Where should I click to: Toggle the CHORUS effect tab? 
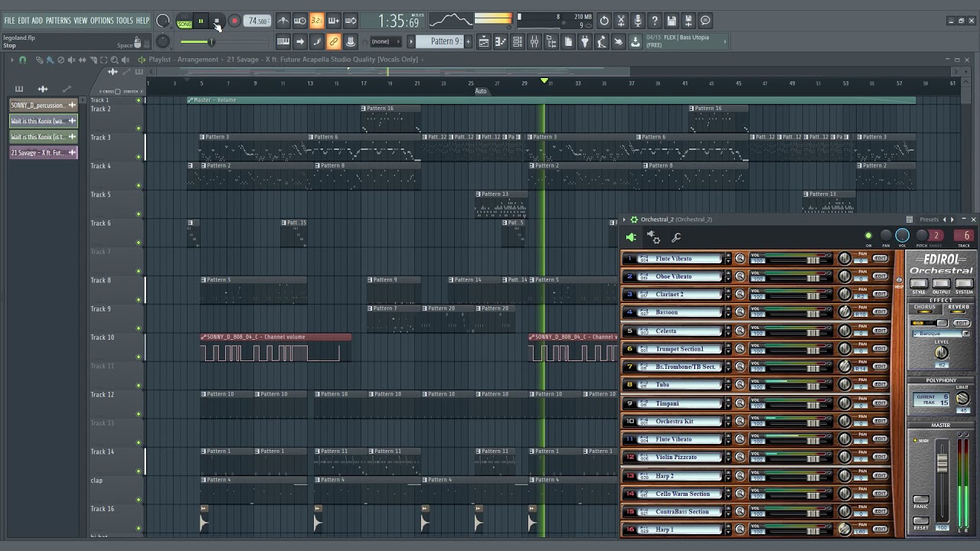click(x=924, y=308)
